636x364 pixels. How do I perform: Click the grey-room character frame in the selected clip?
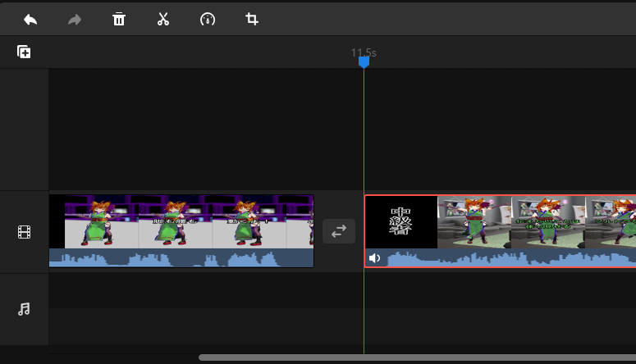(474, 221)
